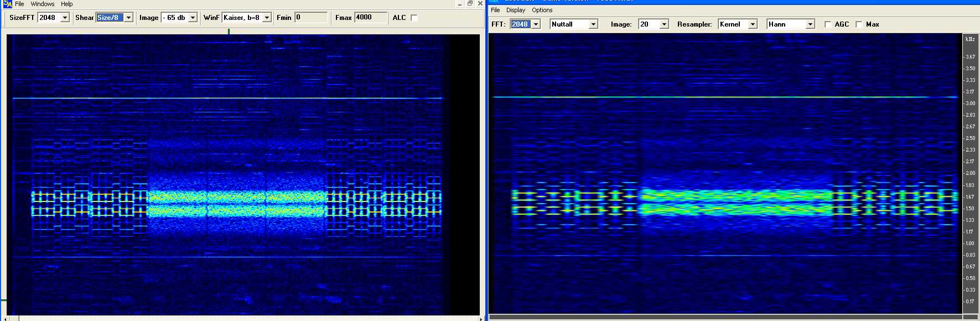Open the Display menu in right window
This screenshot has height=321, width=980.
pyautogui.click(x=516, y=10)
